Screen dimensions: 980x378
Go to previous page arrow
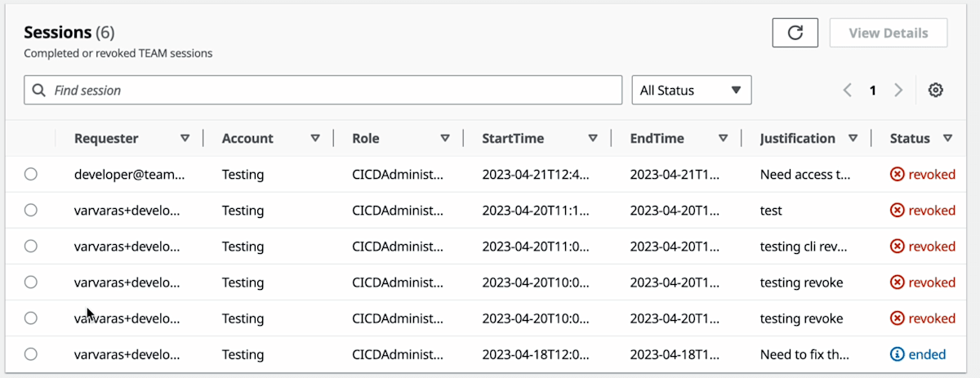(848, 90)
